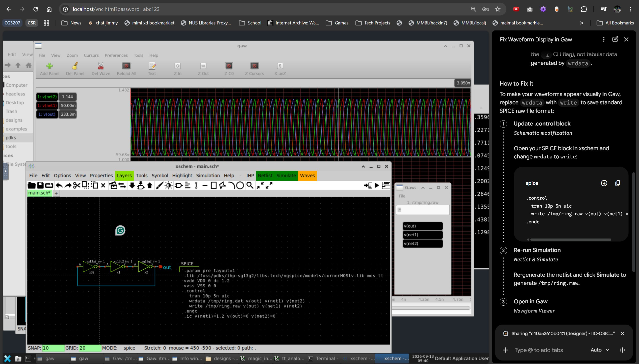Toggle the v(net1) wave button in gaw panel
This screenshot has width=639, height=364.
[47, 106]
